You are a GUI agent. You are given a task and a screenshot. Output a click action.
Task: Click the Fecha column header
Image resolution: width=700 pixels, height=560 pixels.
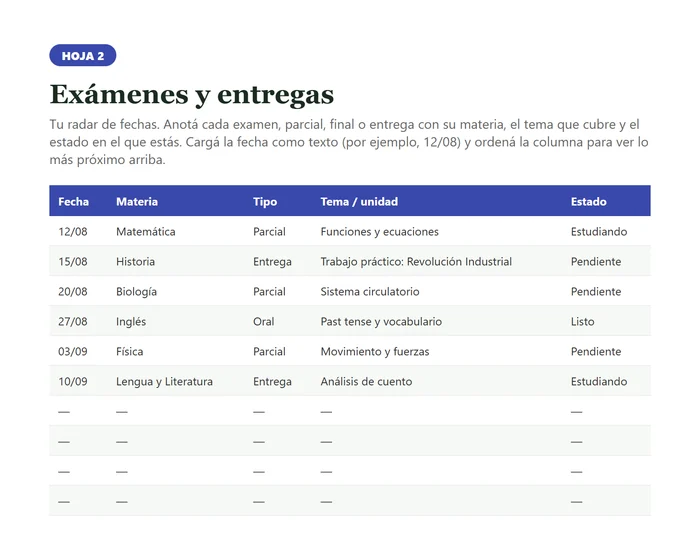[x=73, y=201]
